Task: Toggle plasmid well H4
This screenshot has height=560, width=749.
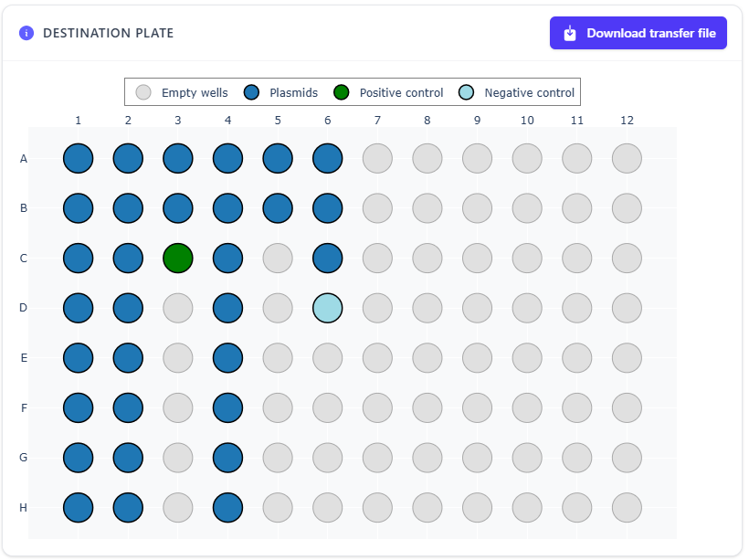Action: 227,507
